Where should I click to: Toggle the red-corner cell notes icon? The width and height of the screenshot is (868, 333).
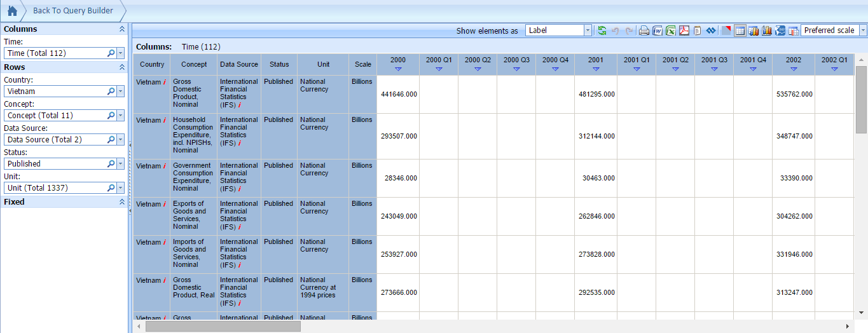726,31
